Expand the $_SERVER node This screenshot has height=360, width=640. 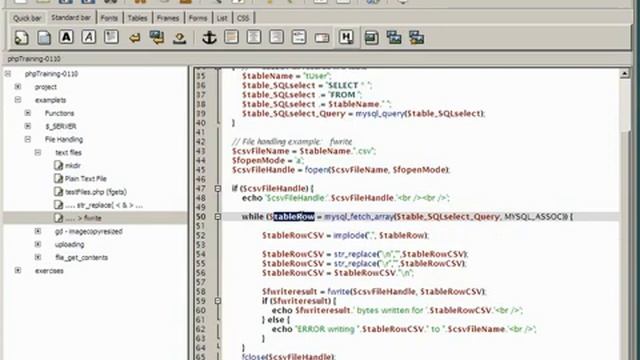(x=28, y=126)
